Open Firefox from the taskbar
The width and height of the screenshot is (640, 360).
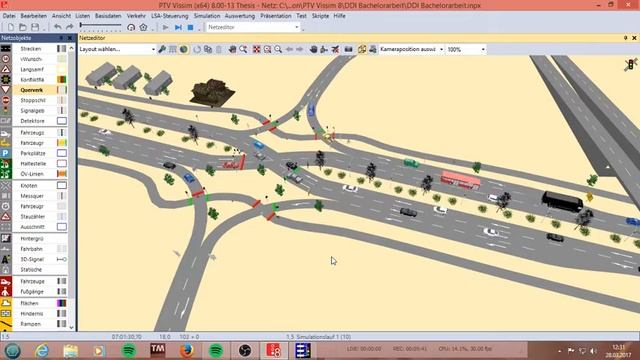click(186, 350)
